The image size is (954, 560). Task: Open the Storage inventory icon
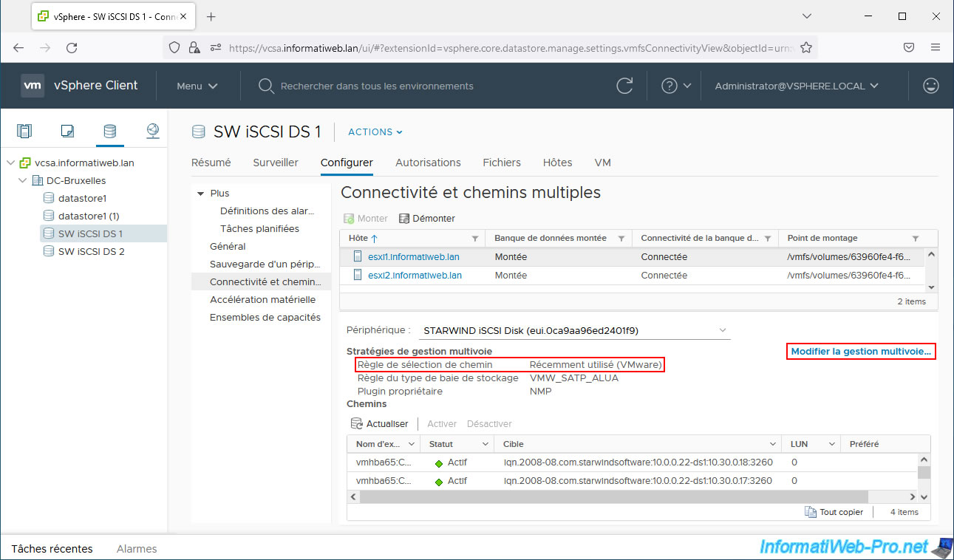pyautogui.click(x=109, y=132)
